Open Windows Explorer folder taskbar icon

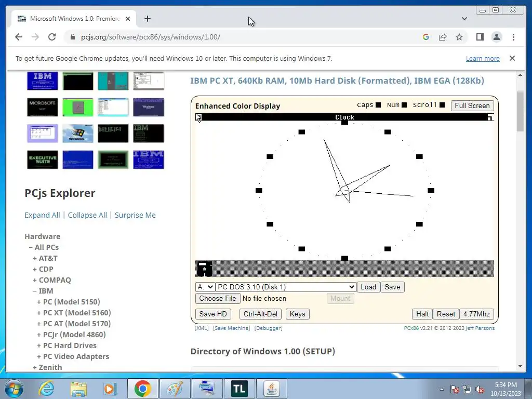click(78, 389)
